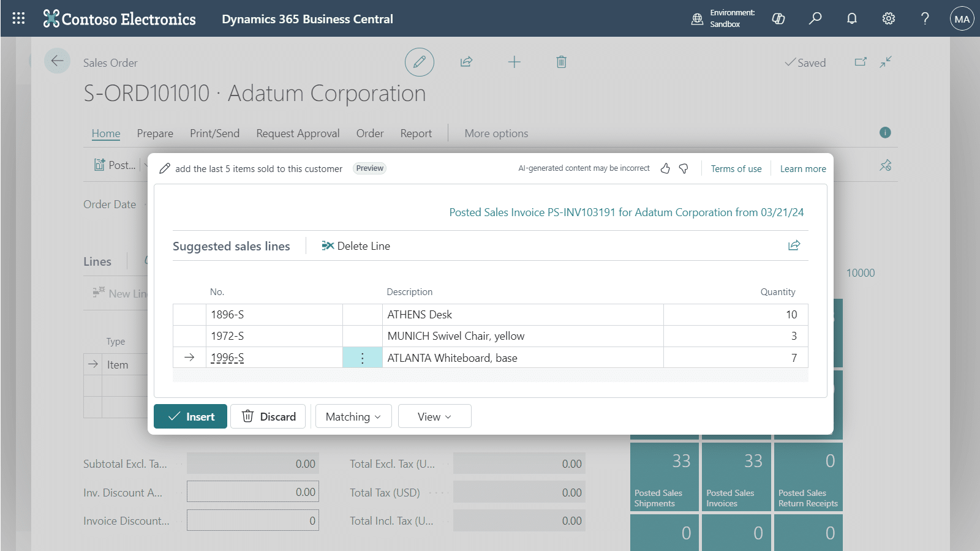980x551 pixels.
Task: Select the 1972-S item number cell
Action: click(x=274, y=336)
